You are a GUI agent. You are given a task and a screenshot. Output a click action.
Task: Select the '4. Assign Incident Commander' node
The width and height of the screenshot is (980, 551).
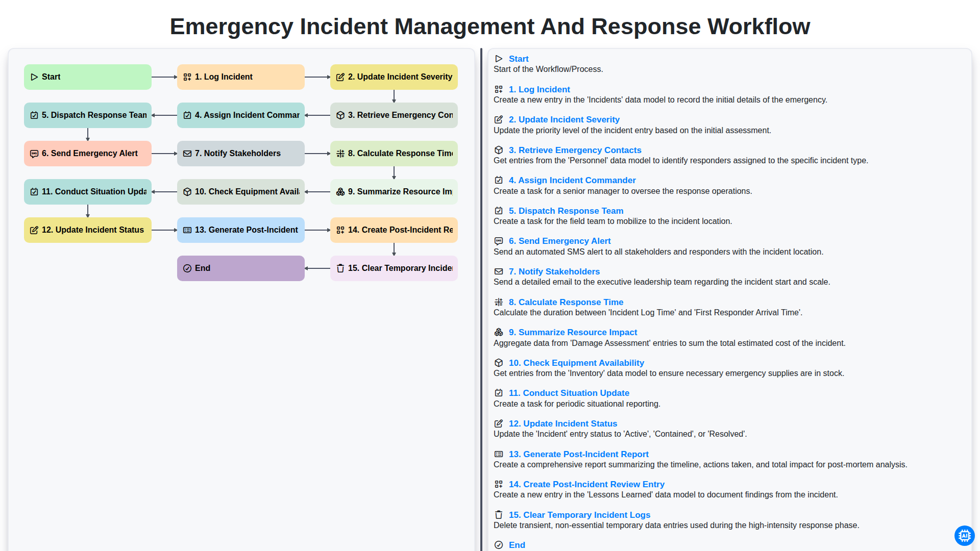(241, 115)
